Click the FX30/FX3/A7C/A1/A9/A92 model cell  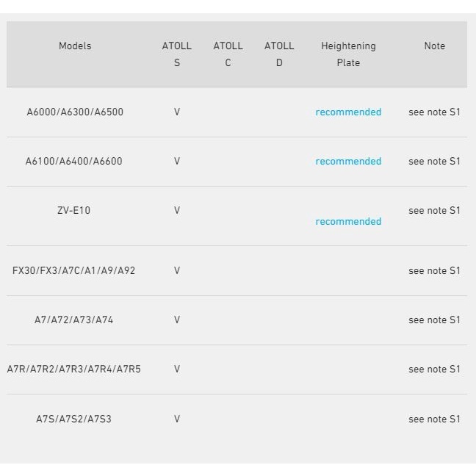(73, 271)
